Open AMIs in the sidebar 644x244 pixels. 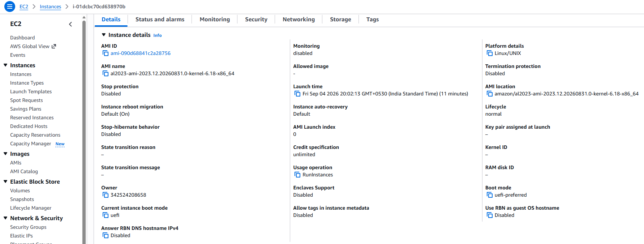pos(16,163)
